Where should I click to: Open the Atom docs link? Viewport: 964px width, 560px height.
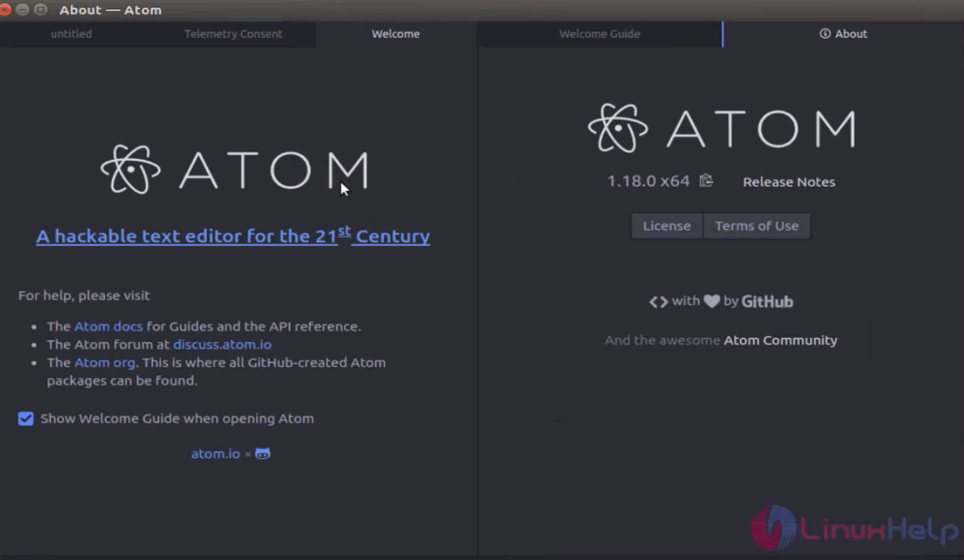point(109,326)
